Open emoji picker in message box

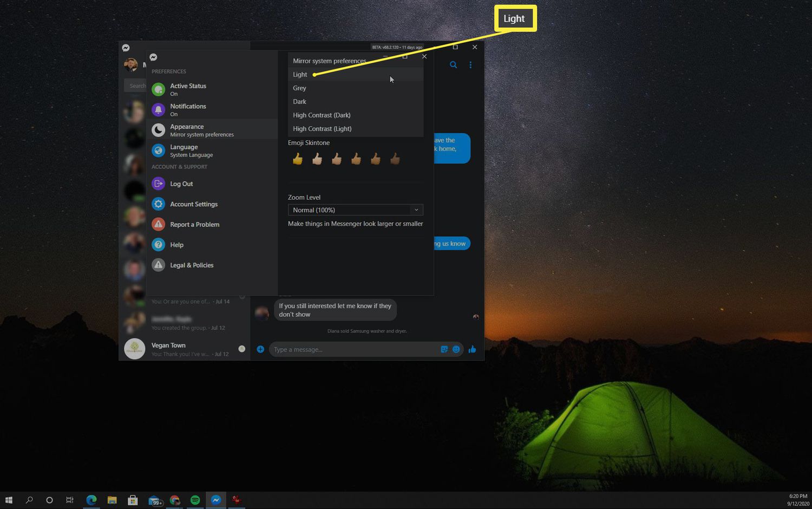(456, 349)
